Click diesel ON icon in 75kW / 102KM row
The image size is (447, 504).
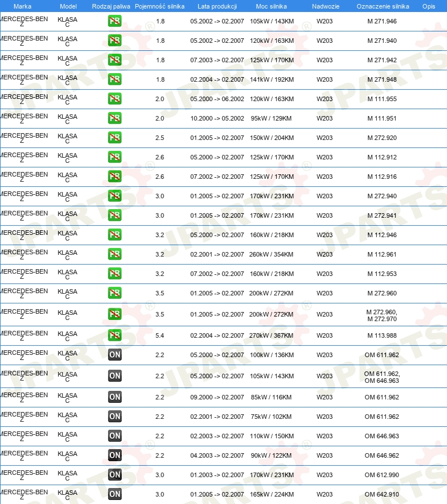pyautogui.click(x=115, y=416)
